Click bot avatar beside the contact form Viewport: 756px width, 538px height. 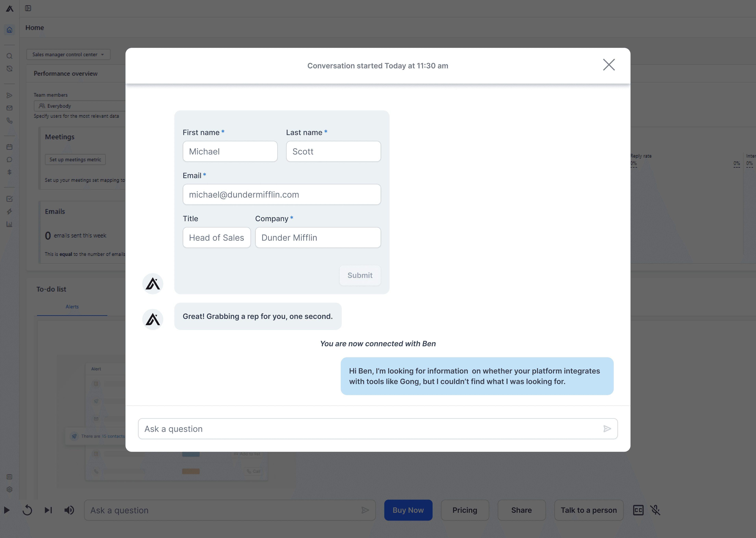pyautogui.click(x=153, y=283)
